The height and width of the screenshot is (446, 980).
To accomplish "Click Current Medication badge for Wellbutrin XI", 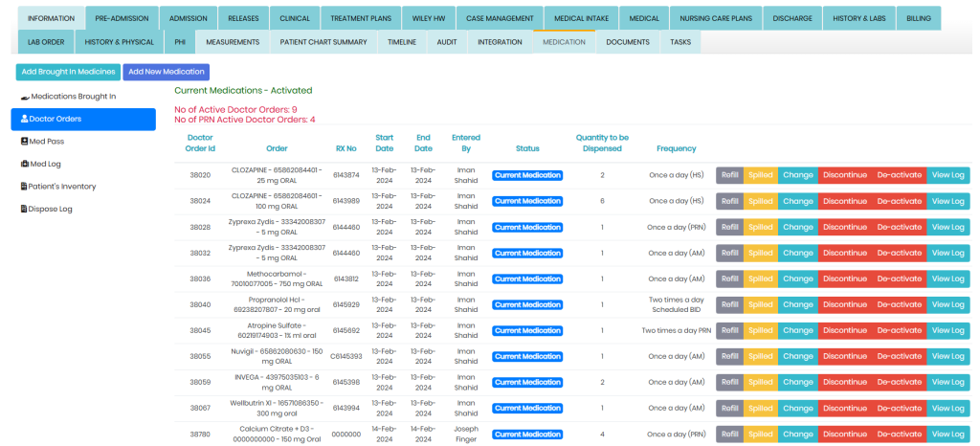I will click(x=527, y=408).
